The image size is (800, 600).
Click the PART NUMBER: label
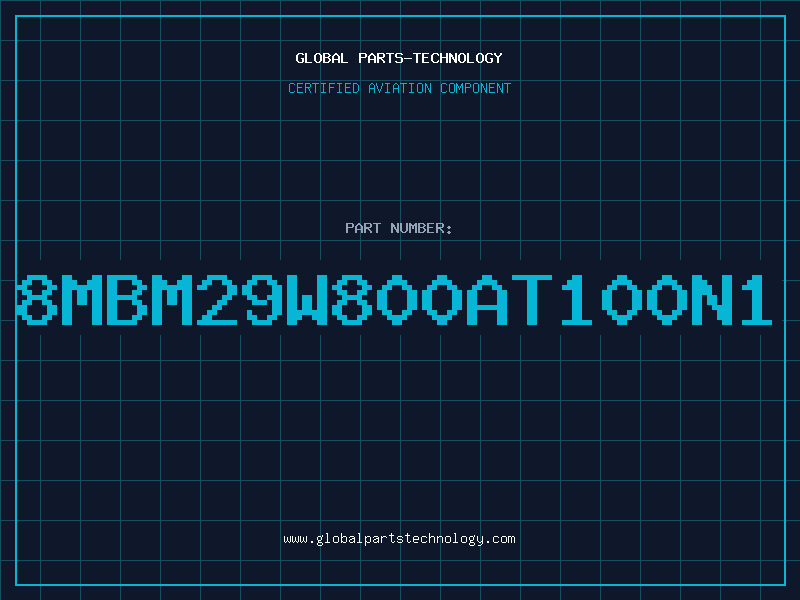click(398, 228)
